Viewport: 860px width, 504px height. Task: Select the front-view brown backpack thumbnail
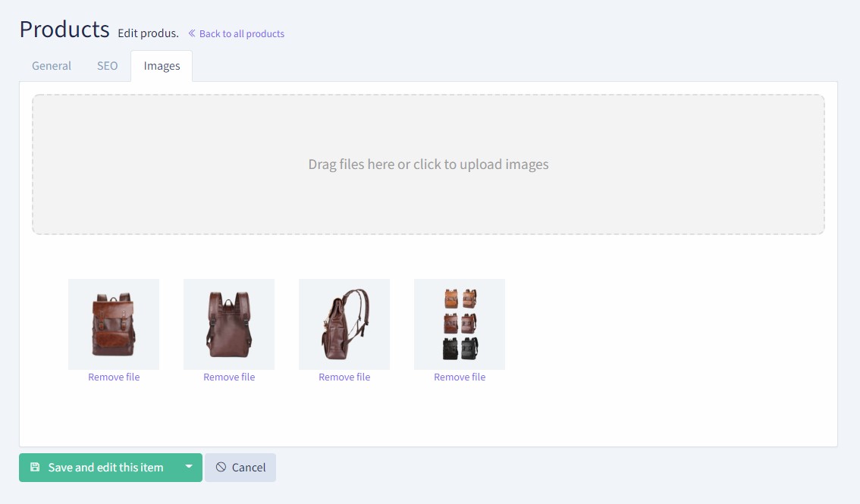pos(113,324)
